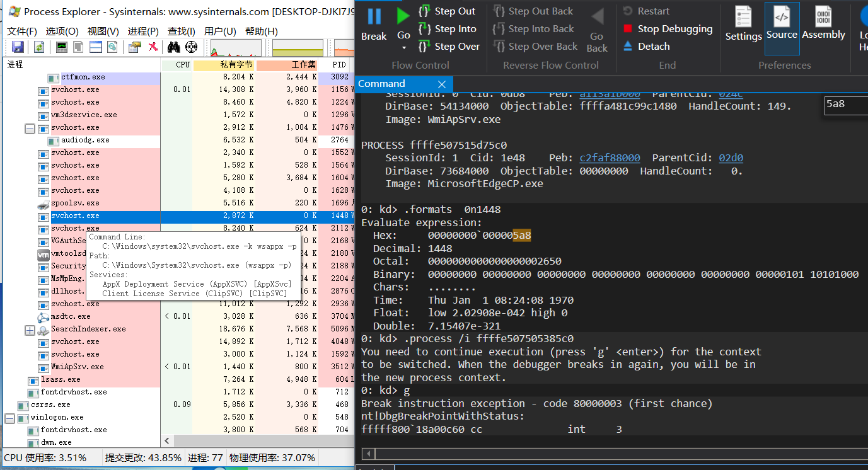Click Step Into Back button
868x470 pixels.
(533, 29)
